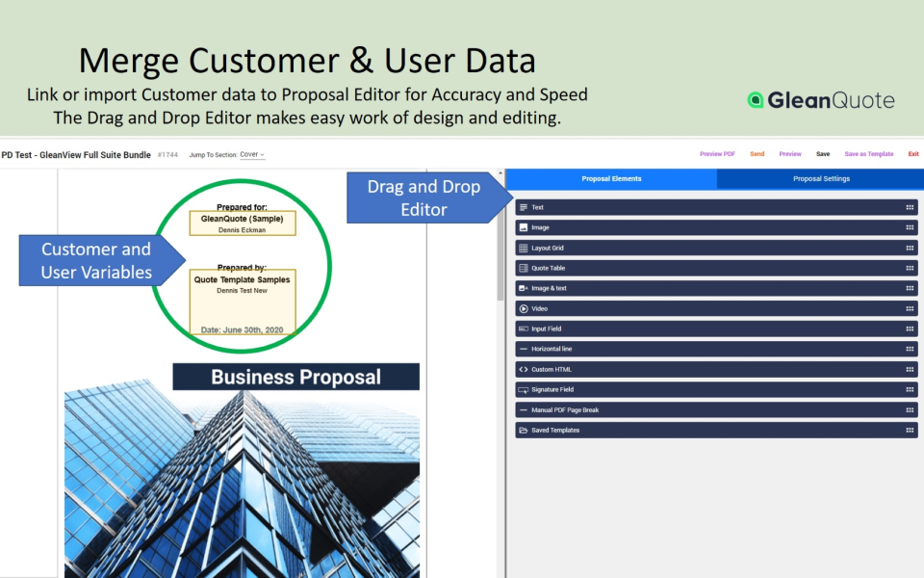Image resolution: width=924 pixels, height=578 pixels.
Task: Open the Text element grid handle
Action: pyautogui.click(x=910, y=206)
